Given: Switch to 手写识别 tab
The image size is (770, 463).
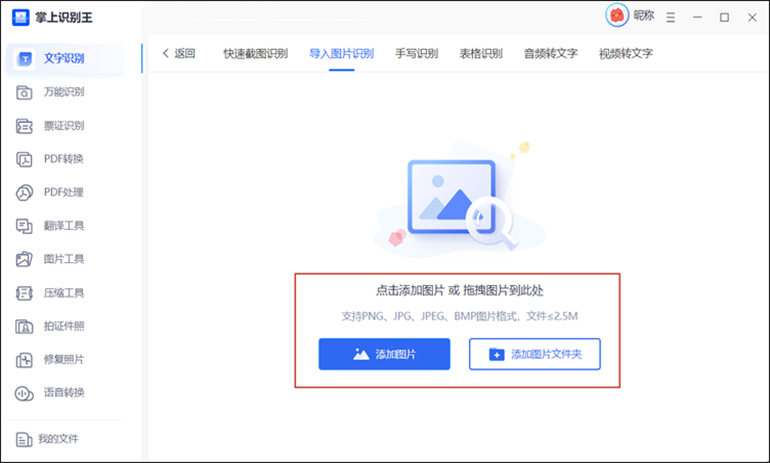Looking at the screenshot, I should (x=416, y=54).
